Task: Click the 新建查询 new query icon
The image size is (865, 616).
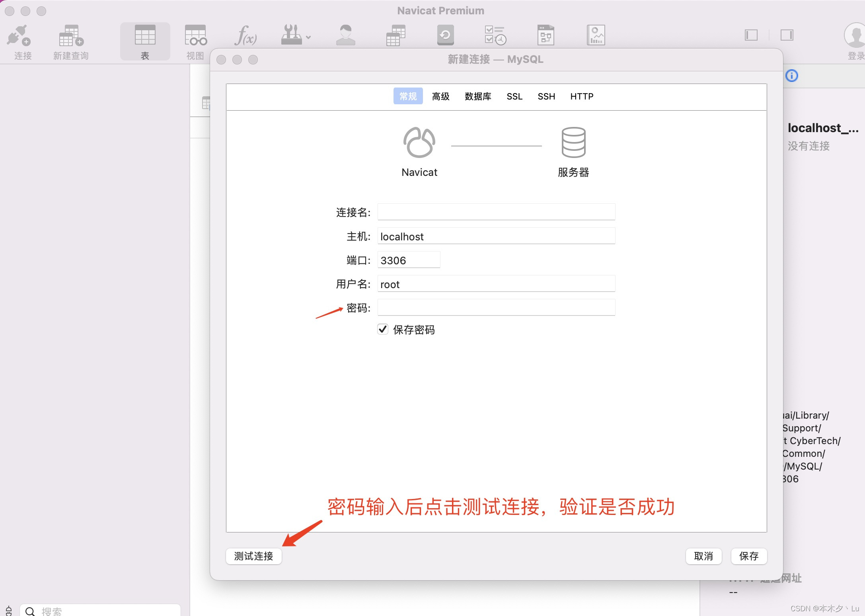Action: (71, 36)
